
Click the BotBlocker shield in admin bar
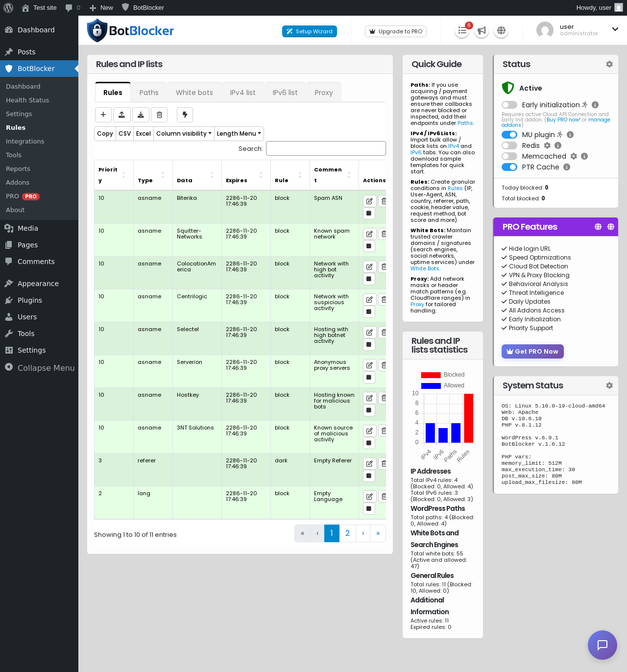(125, 7)
